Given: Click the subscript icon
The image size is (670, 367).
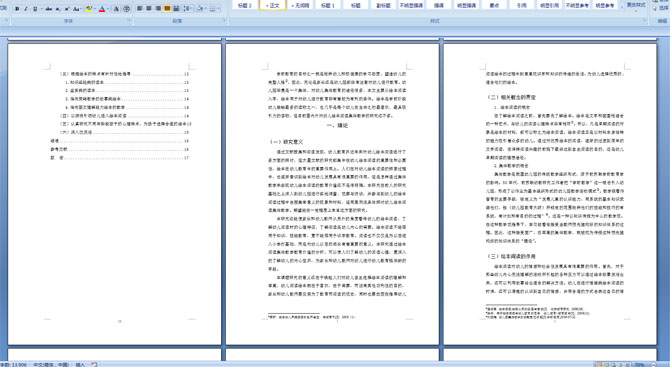Looking at the screenshot, I should pos(58,9).
